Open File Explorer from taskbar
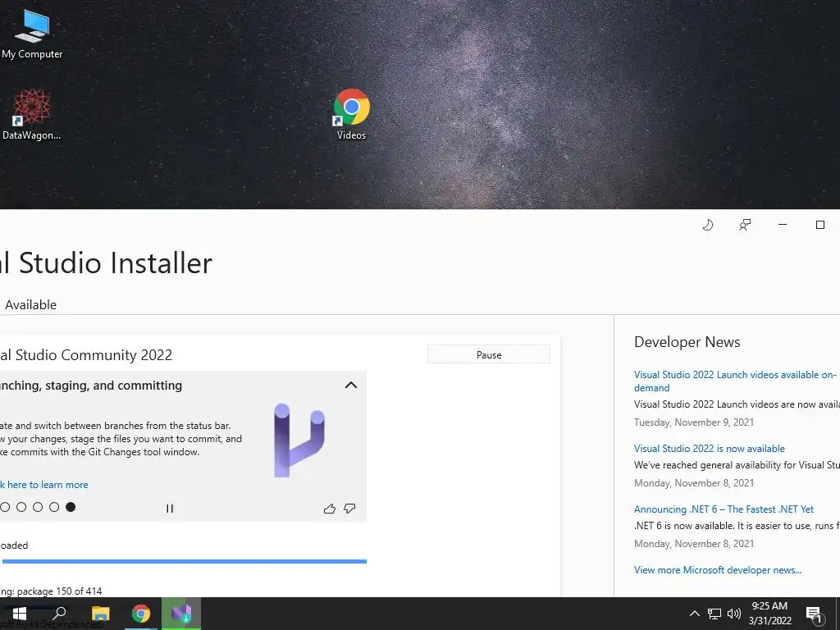The image size is (840, 630). point(100,614)
